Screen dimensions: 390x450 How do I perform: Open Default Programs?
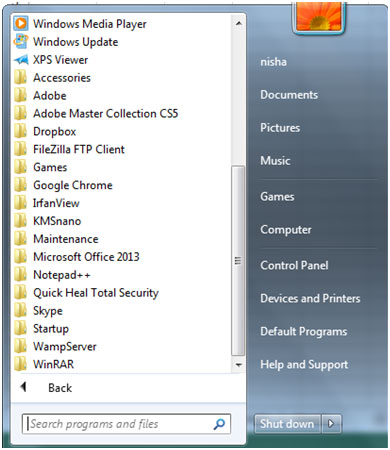coord(304,332)
